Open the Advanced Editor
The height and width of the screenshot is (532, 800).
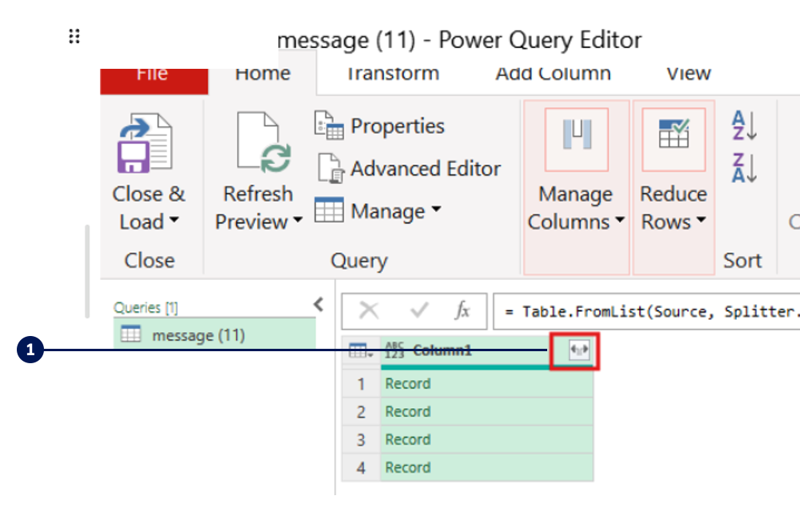point(408,169)
